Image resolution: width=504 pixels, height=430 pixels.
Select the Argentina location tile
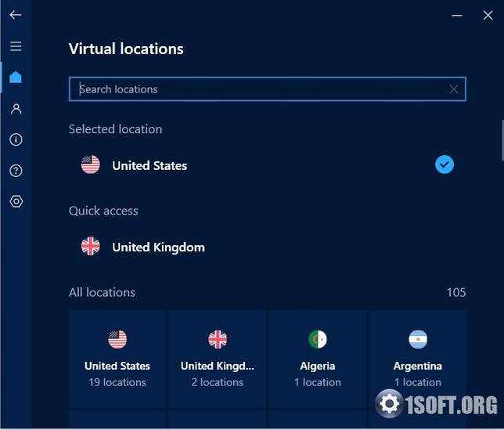[x=418, y=359]
